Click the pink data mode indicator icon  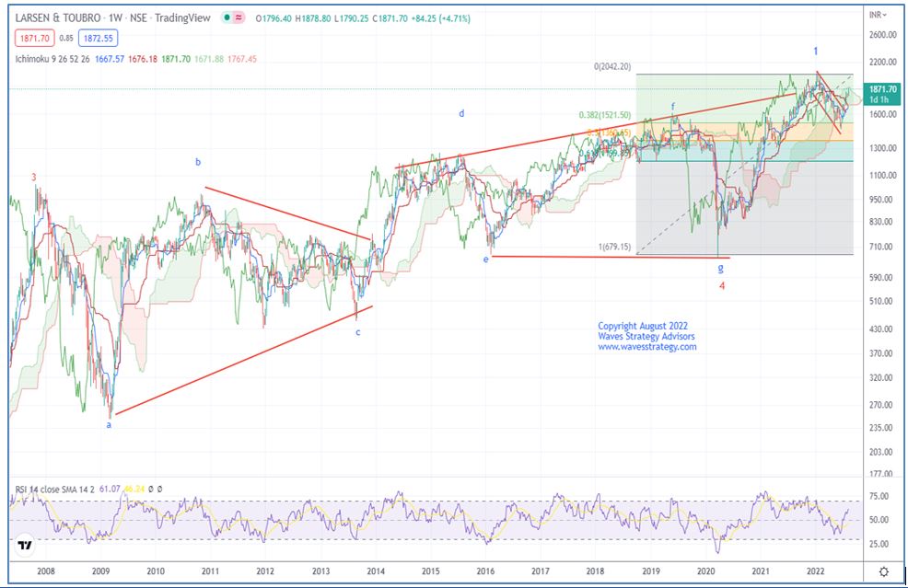(x=238, y=17)
